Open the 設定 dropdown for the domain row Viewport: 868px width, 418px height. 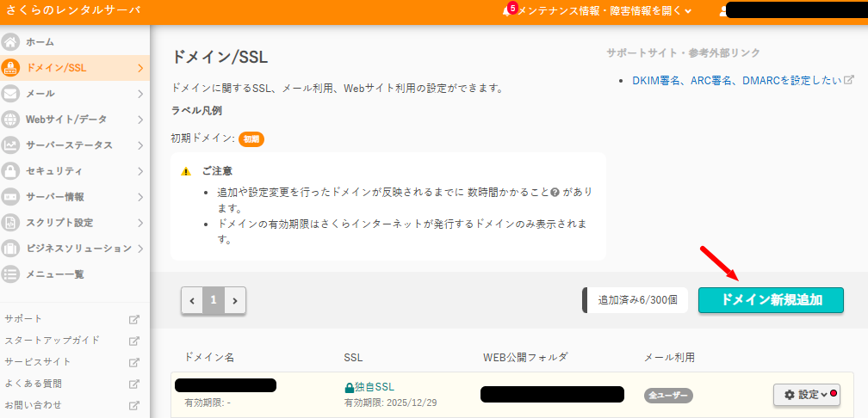(x=806, y=395)
